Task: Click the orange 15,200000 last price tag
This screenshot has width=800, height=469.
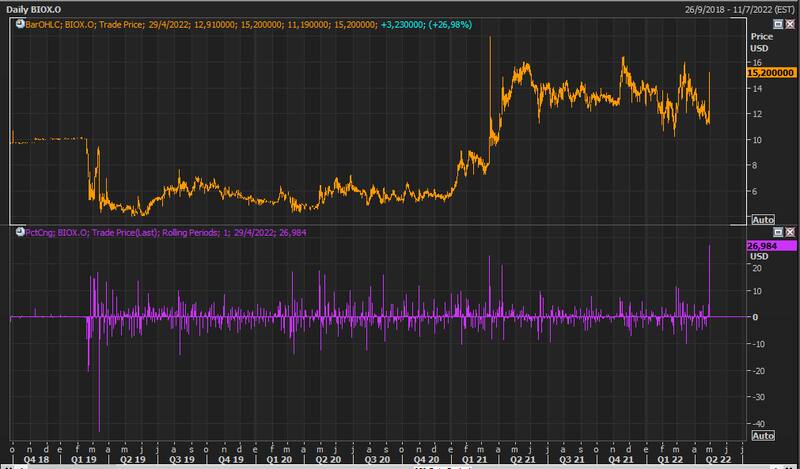Action: [x=771, y=73]
